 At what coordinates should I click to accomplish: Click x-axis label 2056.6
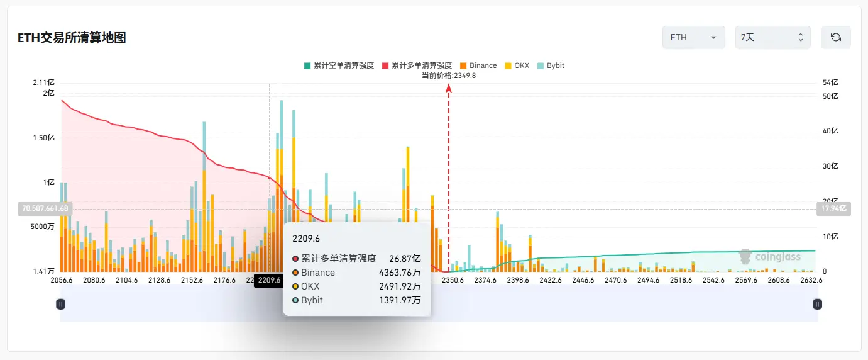(61, 281)
